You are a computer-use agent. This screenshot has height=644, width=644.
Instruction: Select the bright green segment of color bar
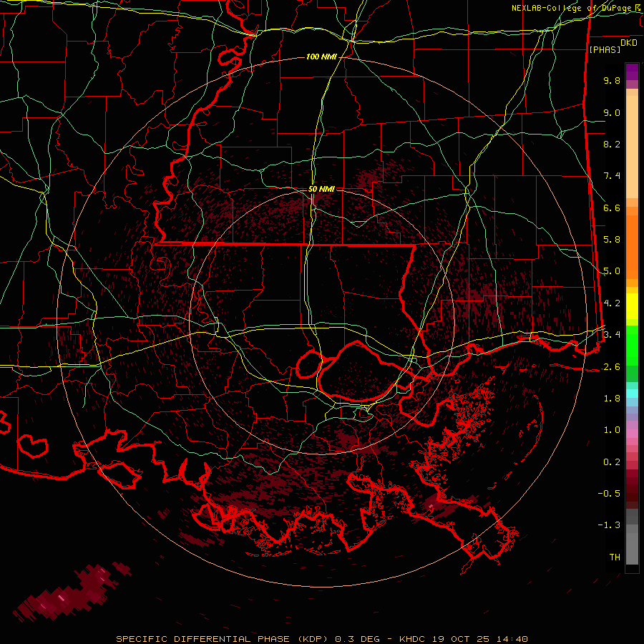point(632,346)
